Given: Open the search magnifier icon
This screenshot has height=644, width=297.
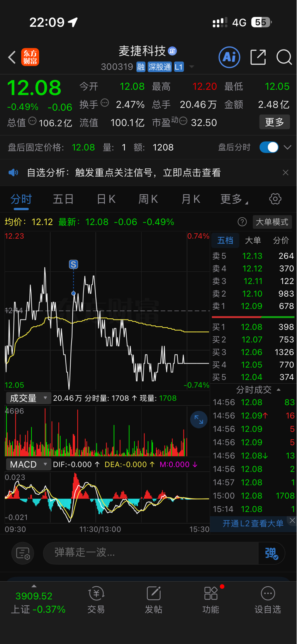Looking at the screenshot, I should coord(284,57).
